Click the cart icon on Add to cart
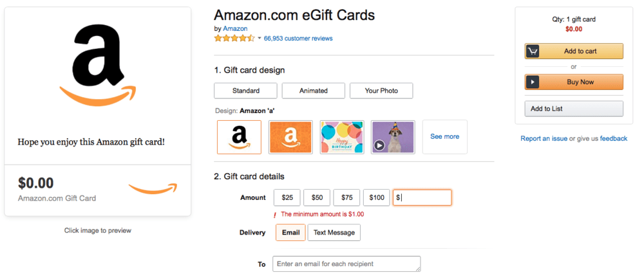Image resolution: width=644 pixels, height=279 pixels. 533,51
